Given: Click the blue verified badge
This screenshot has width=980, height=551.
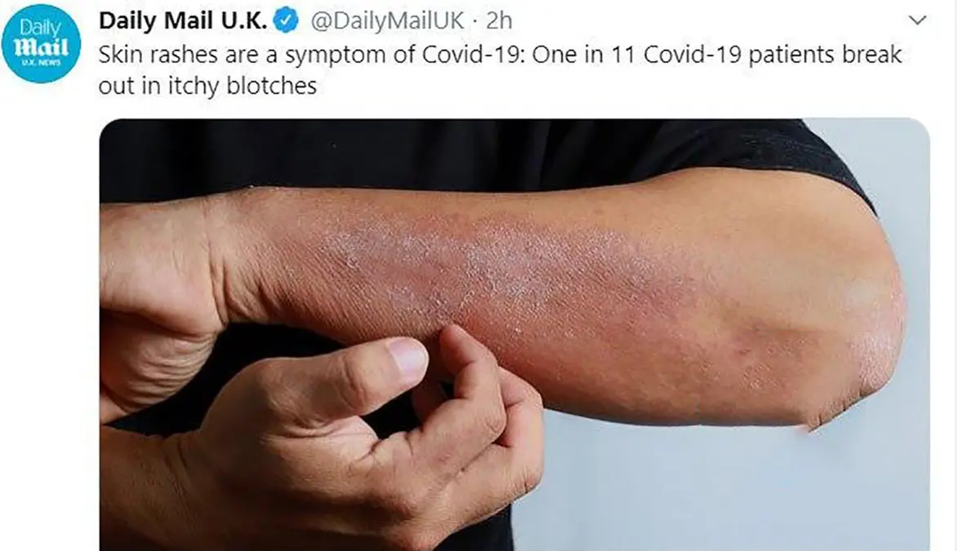Looking at the screenshot, I should 286,20.
